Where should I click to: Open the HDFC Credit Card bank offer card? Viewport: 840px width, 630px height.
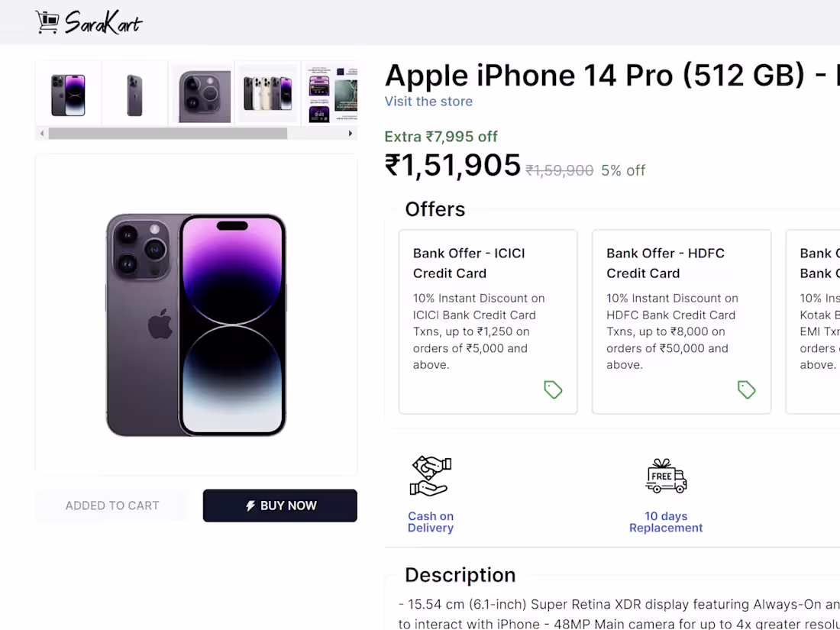681,321
